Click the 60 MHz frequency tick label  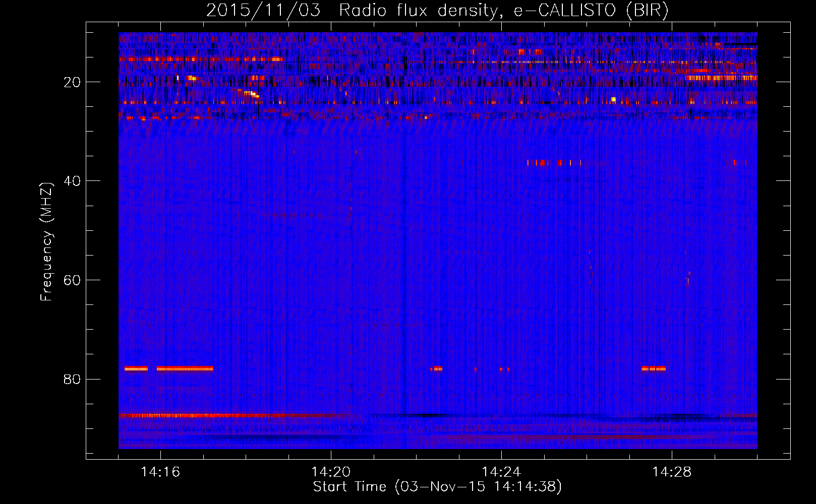(x=72, y=280)
